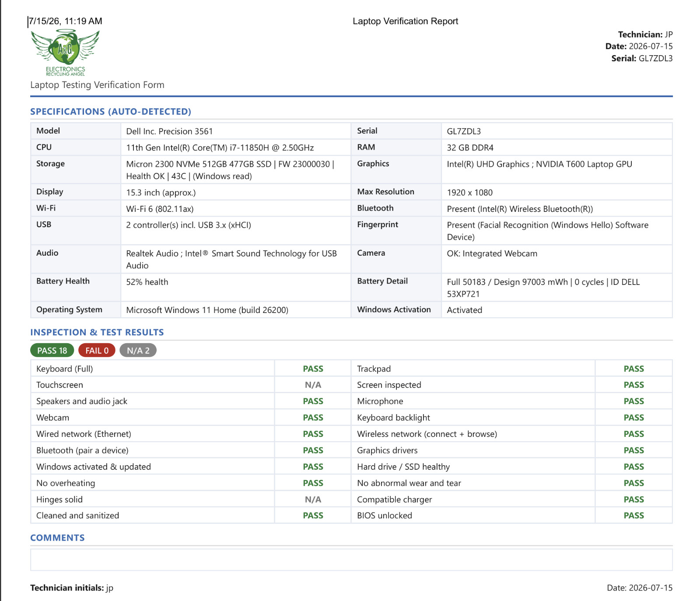Click the 'Microsoft Windows 11 Home (build 26200)' value
This screenshot has height=601, width=700.
pos(207,310)
